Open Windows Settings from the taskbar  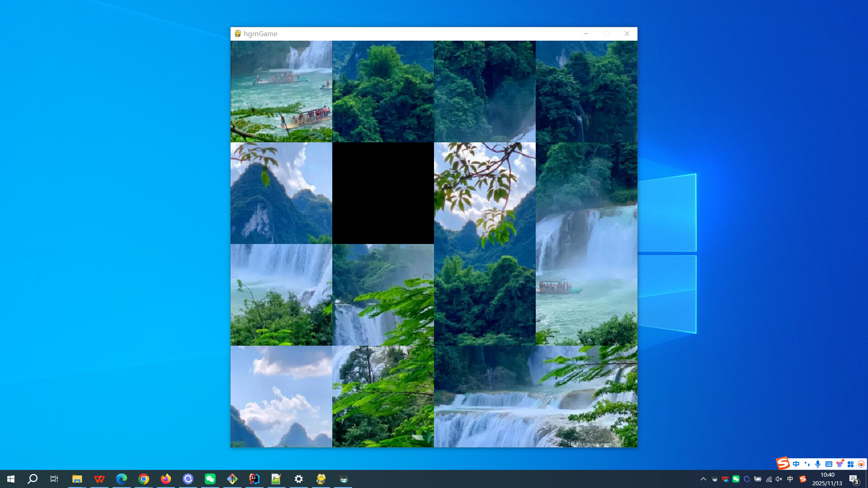click(298, 479)
